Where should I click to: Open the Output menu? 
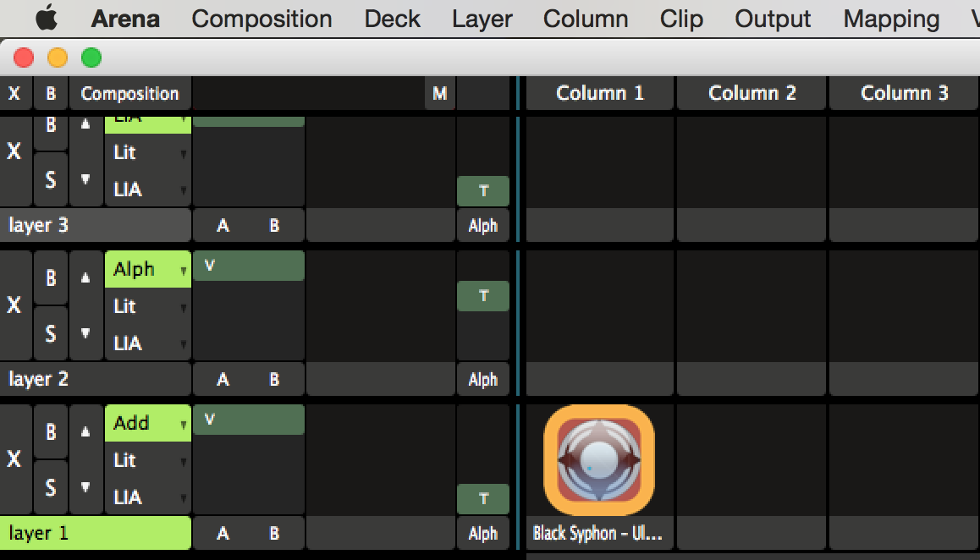(x=773, y=19)
